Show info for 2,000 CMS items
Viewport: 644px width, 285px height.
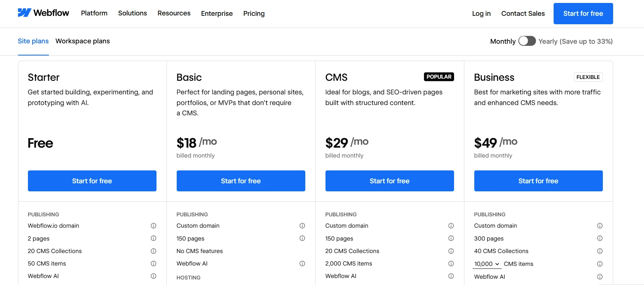coord(451,263)
